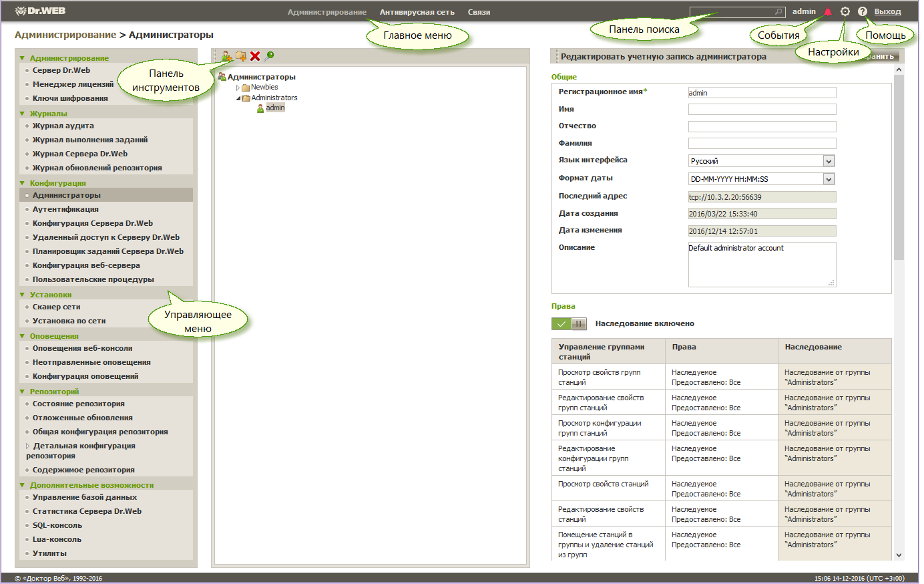Collapse the Administrators group node

[238, 98]
